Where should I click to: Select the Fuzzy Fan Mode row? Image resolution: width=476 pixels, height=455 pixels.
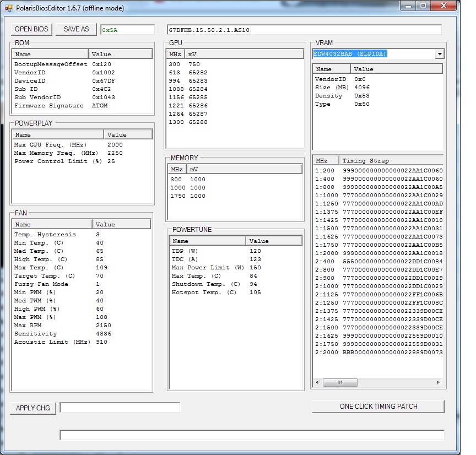pos(82,284)
